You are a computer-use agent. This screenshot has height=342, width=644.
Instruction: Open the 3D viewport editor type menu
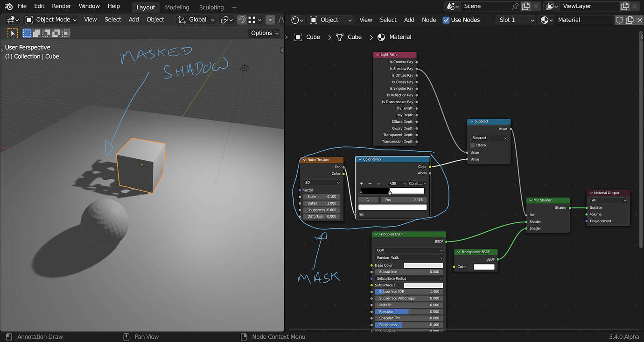(x=12, y=20)
